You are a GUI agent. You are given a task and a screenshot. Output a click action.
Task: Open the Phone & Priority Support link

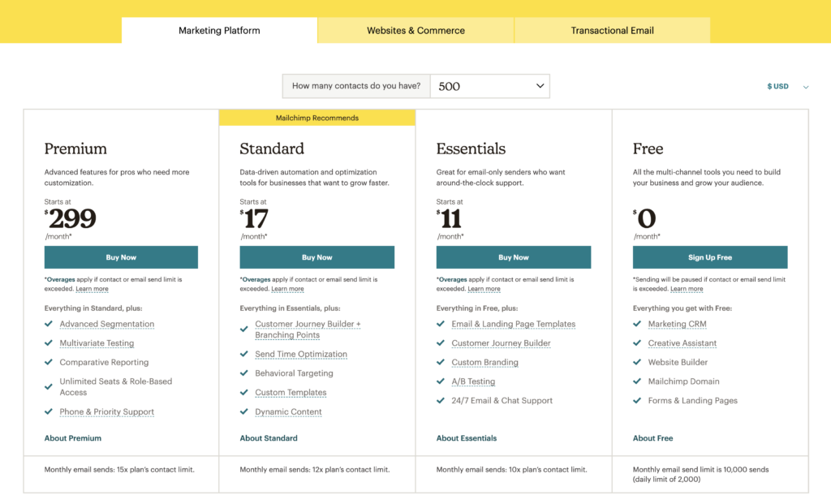click(x=106, y=411)
